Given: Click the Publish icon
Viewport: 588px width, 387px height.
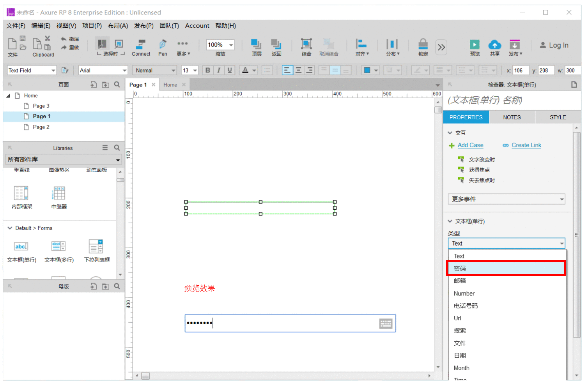Looking at the screenshot, I should pyautogui.click(x=515, y=44).
